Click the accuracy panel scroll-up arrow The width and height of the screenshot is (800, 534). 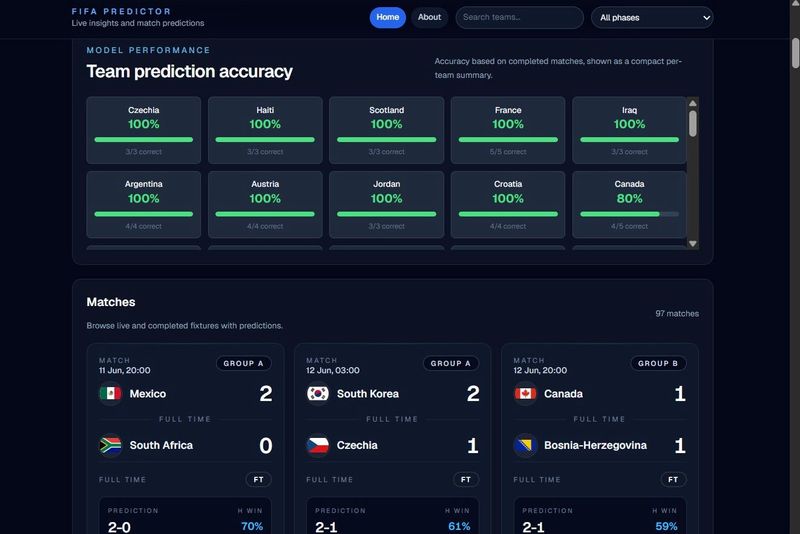coord(692,103)
